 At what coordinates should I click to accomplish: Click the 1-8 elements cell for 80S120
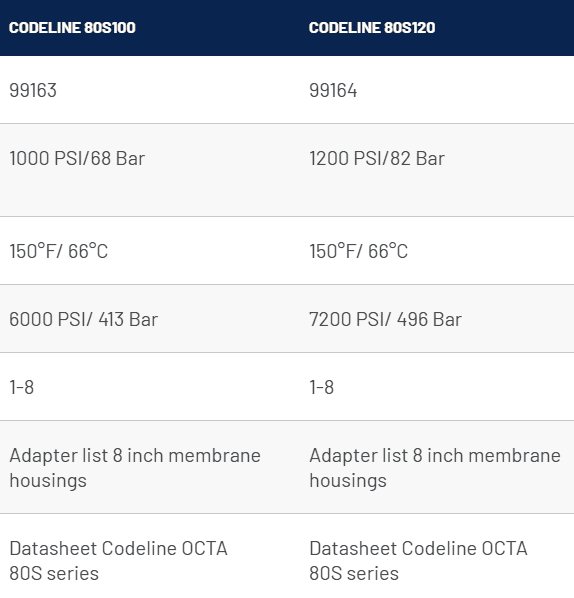tap(322, 387)
